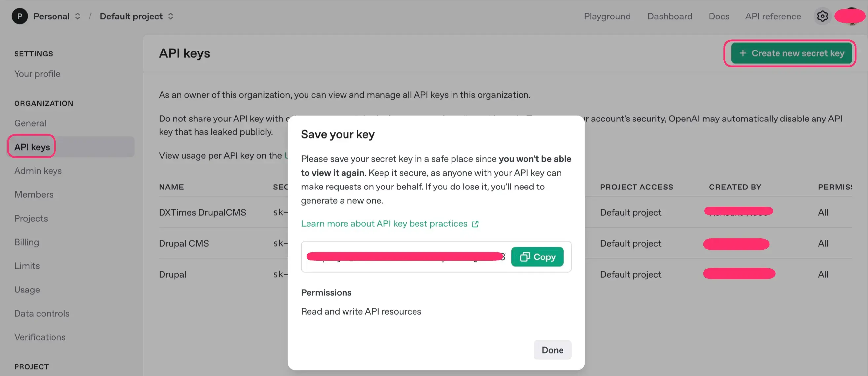Open the Docs page

719,16
